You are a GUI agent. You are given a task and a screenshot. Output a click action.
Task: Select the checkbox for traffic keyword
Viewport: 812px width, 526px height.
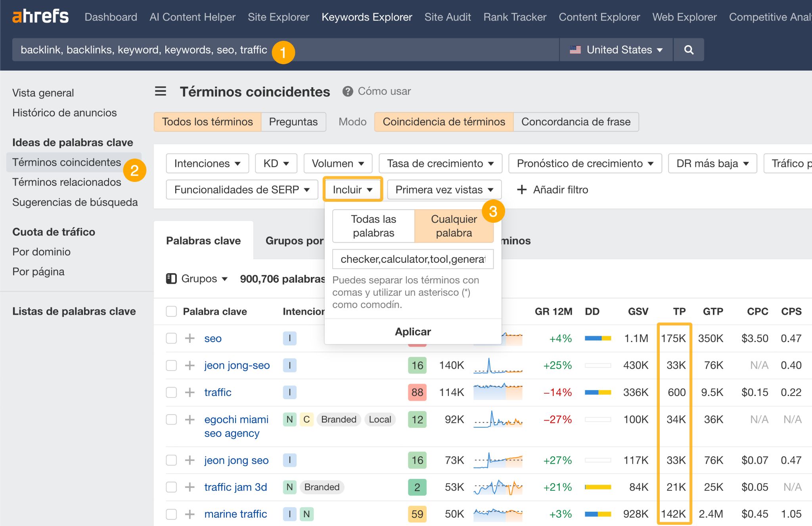click(x=171, y=392)
